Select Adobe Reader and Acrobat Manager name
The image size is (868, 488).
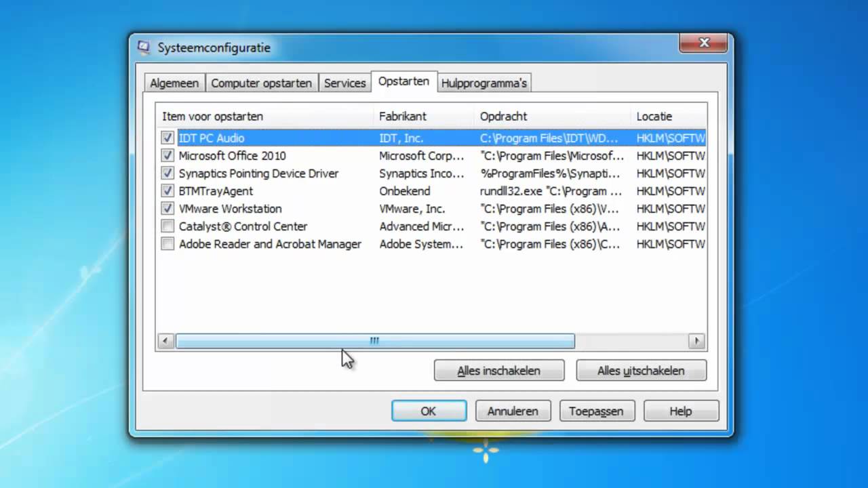coord(270,244)
